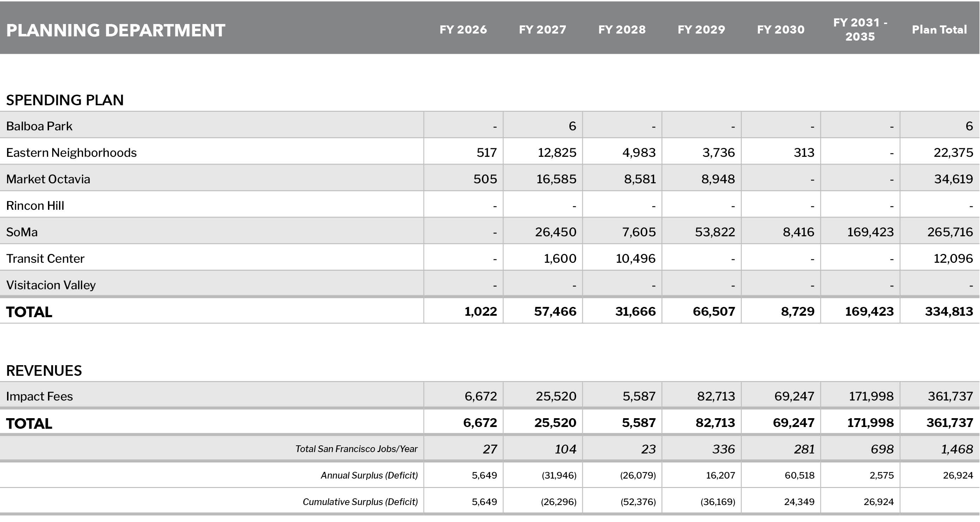Click the Balboa Park row label

pos(39,126)
